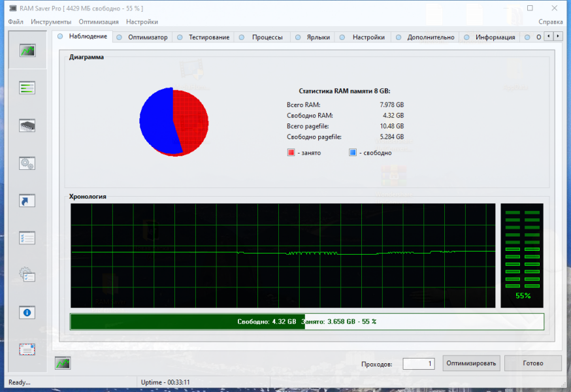Click the red занято legend swatch
The image size is (571, 392).
291,152
